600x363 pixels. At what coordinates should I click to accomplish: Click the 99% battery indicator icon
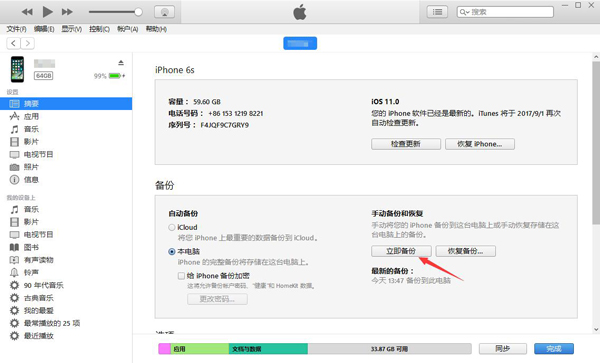tap(115, 76)
